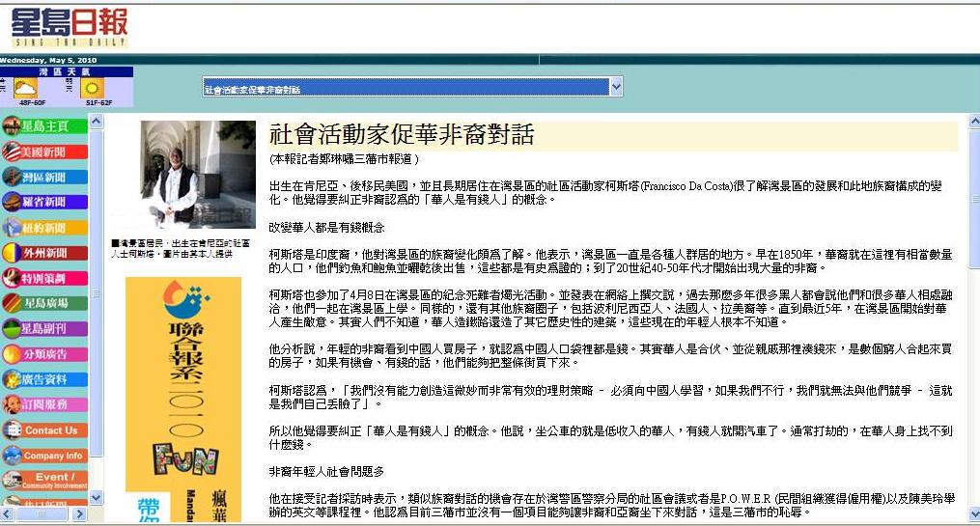
Task: Click the sunny weather forecast icon
Action: pyautogui.click(x=94, y=88)
